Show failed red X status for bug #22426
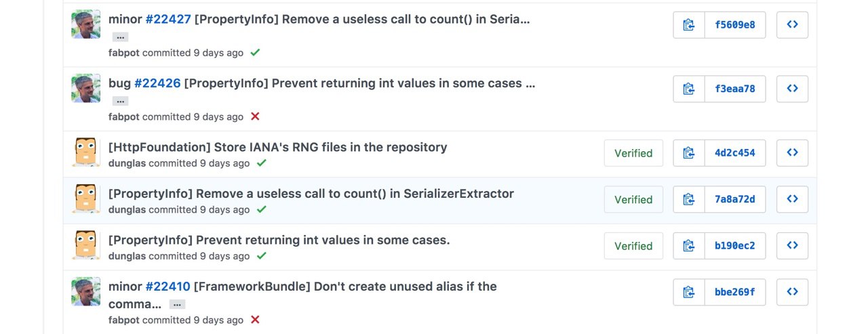Image resolution: width=868 pixels, height=334 pixels. click(255, 117)
